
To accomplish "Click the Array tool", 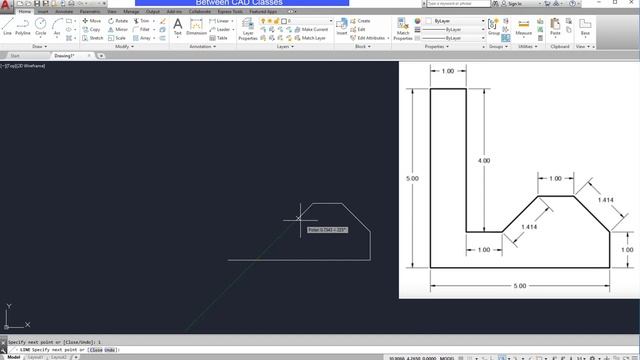I will click(x=142, y=38).
